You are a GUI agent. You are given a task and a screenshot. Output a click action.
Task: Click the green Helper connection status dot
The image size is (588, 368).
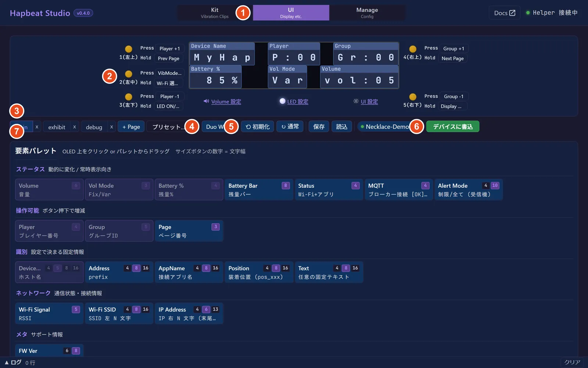528,13
